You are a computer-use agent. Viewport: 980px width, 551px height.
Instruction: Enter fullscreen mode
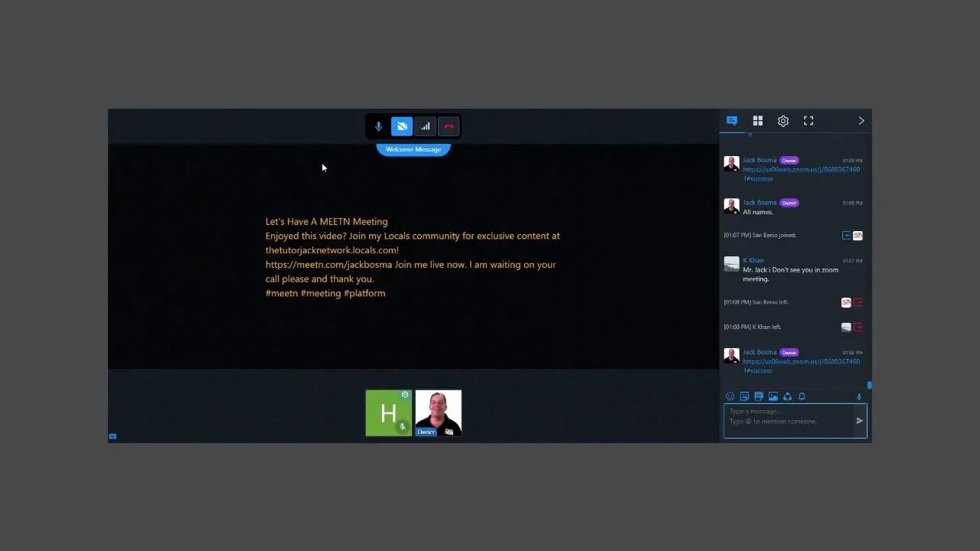808,121
